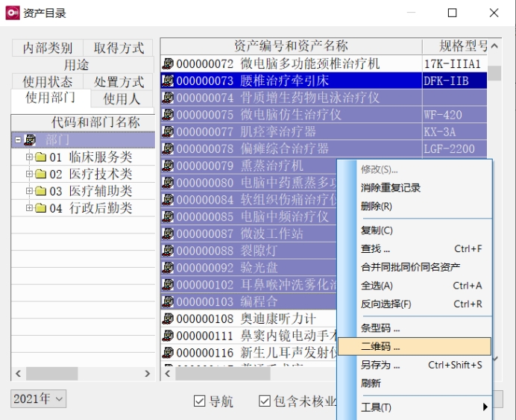Open the 2021年 year dropdown
Screen dimensions: 516x420
(x=39, y=399)
